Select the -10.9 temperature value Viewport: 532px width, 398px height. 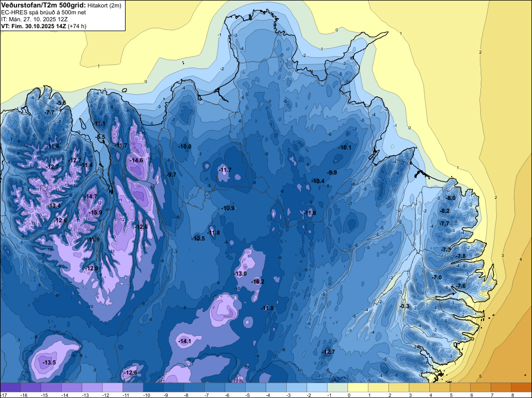(228, 208)
